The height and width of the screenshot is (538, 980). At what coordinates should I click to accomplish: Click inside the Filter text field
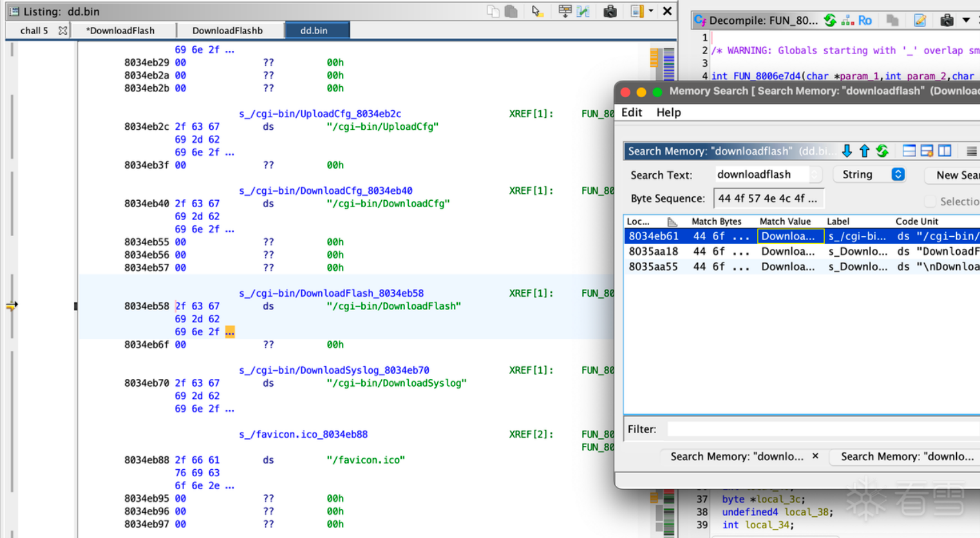pos(824,429)
